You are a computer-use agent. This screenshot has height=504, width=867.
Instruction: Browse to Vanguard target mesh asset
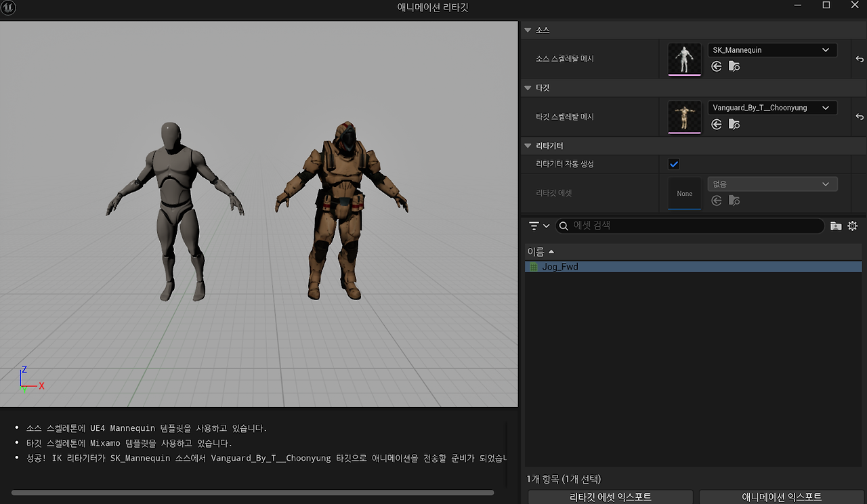pos(734,124)
